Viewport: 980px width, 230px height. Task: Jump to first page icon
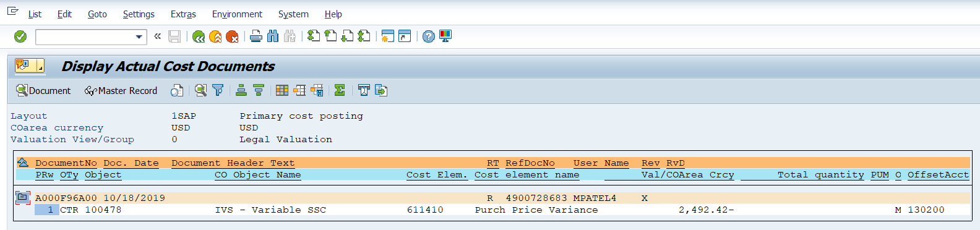pyautogui.click(x=314, y=36)
